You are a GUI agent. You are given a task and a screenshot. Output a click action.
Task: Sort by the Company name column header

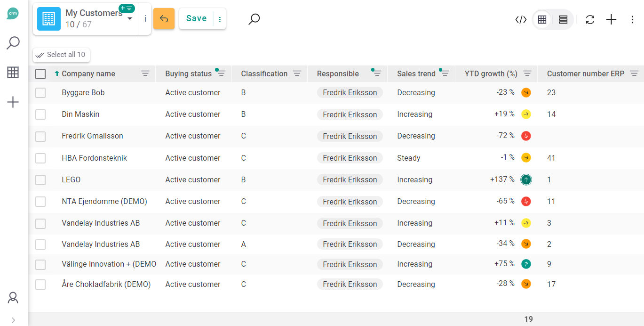pos(88,74)
